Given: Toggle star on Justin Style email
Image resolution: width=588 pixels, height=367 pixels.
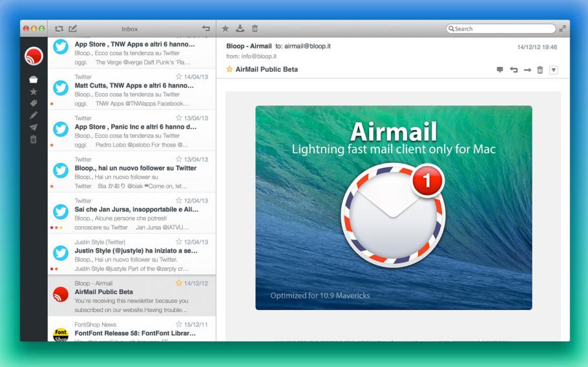Looking at the screenshot, I should coord(179,242).
